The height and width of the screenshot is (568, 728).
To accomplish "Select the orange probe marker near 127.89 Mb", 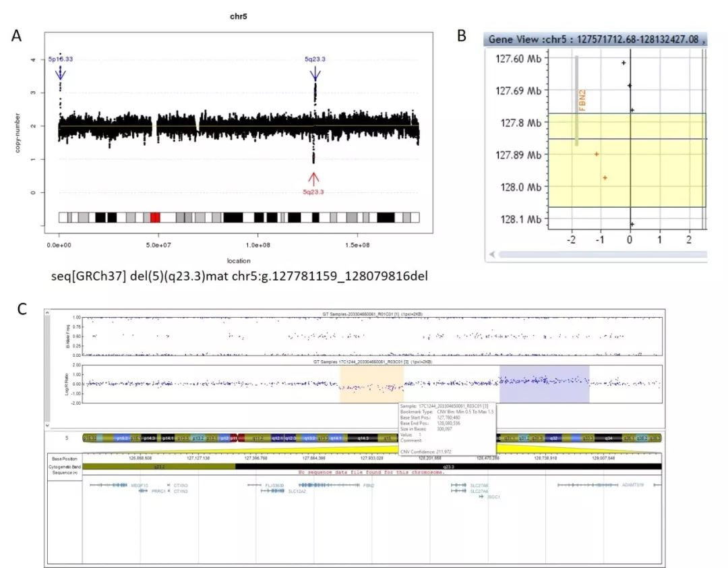I will coord(597,154).
